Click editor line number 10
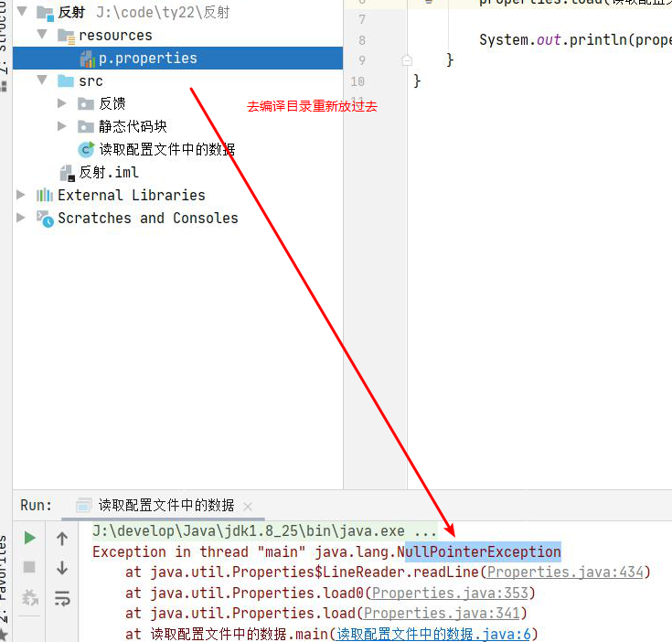 point(357,81)
